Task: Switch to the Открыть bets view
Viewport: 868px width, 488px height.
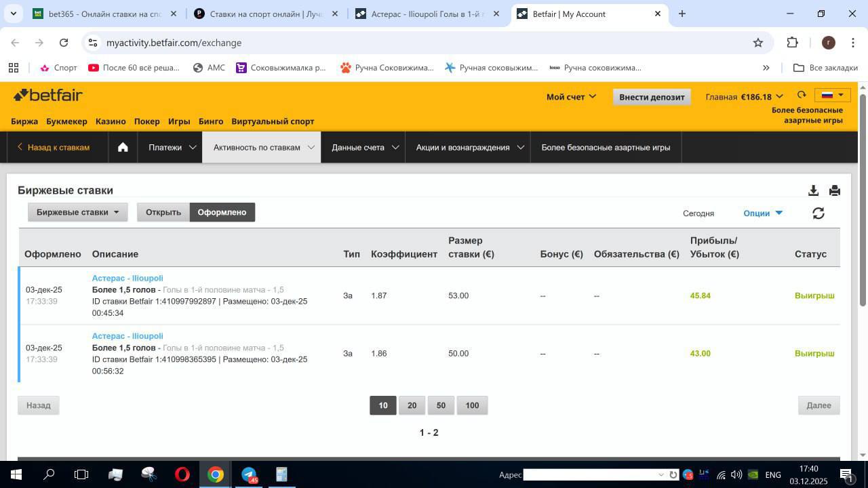Action: tap(163, 212)
